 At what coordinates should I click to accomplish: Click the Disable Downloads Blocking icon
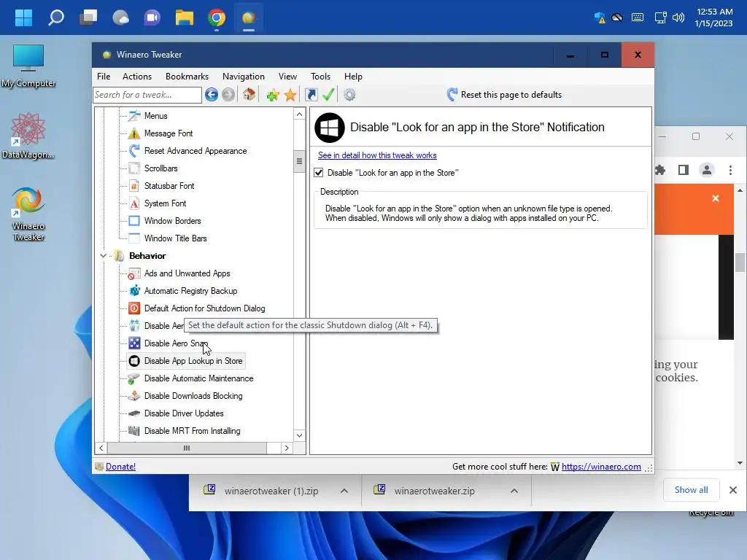click(x=134, y=396)
